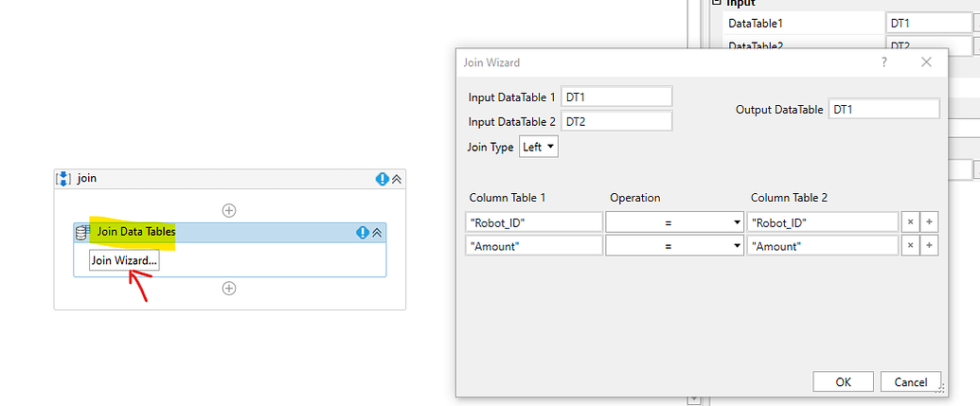This screenshot has width=980, height=406.
Task: Add activity above Join Data Tables
Action: 229,210
